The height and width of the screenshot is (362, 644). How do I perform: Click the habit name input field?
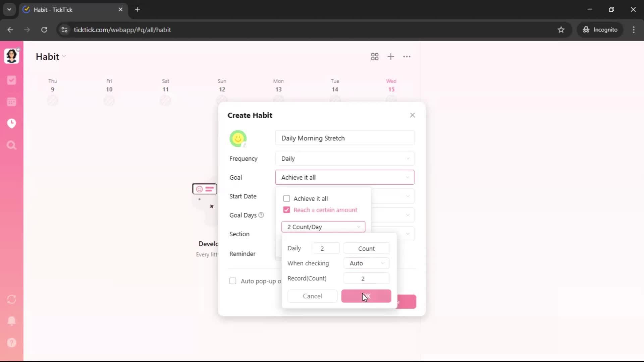(x=344, y=138)
